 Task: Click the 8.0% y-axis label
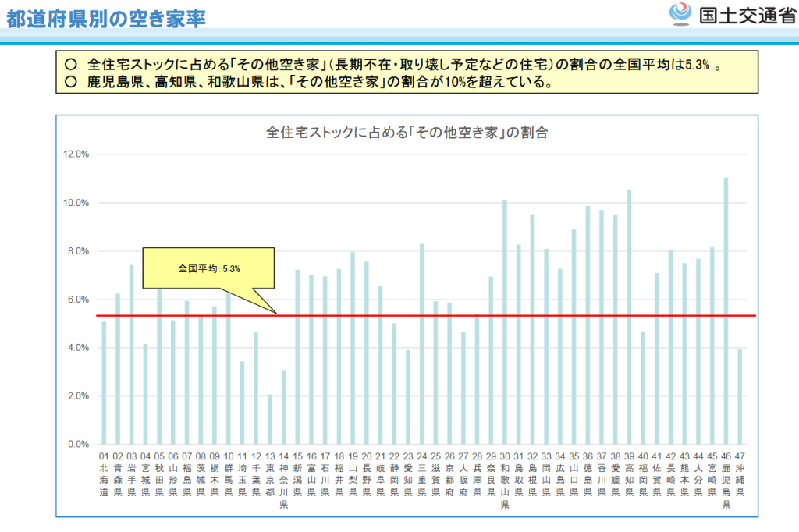(x=78, y=251)
